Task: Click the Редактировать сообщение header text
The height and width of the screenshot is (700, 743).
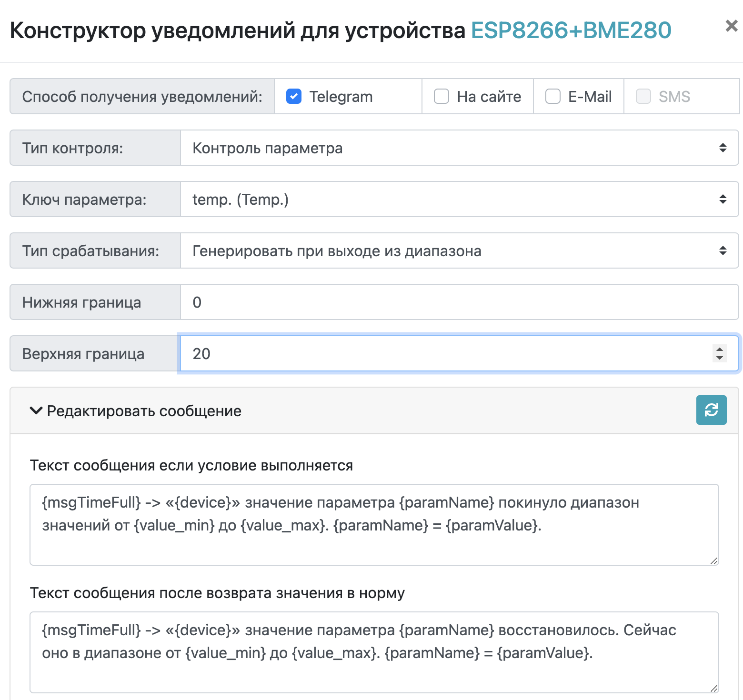Action: click(144, 411)
